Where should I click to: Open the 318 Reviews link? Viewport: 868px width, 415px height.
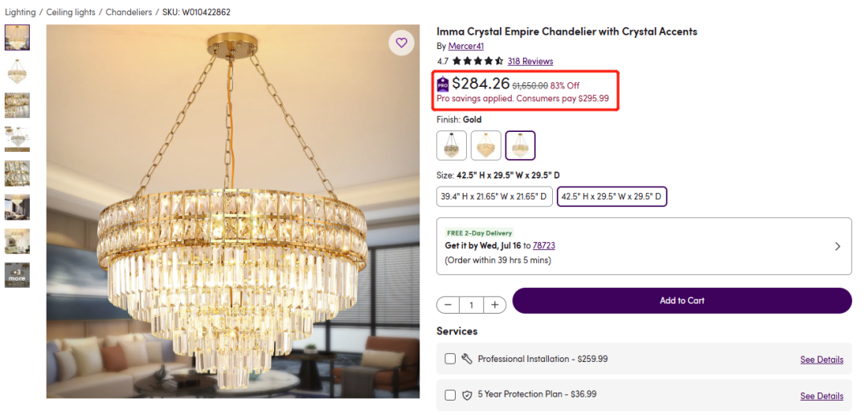tap(530, 61)
